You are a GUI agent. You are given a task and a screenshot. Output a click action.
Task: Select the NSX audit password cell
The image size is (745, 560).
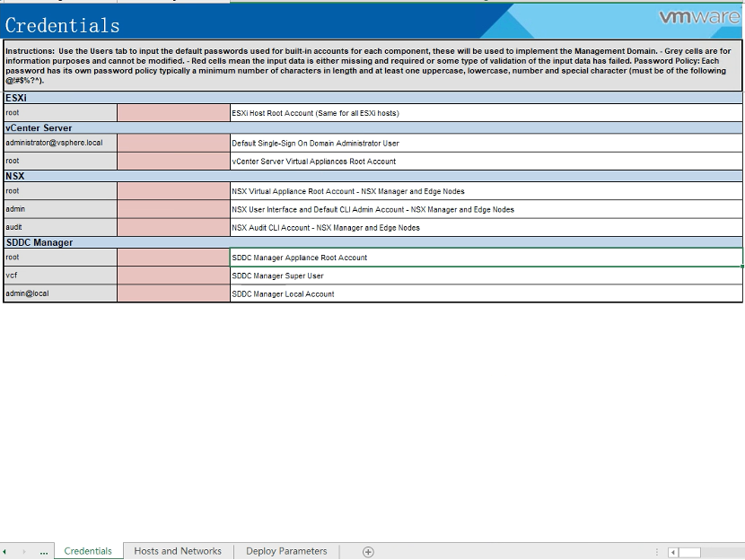173,228
